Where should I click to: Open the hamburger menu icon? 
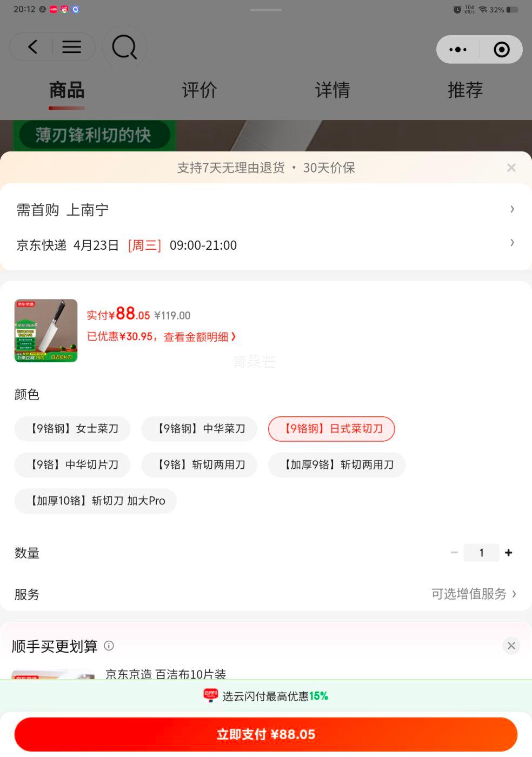pos(71,47)
